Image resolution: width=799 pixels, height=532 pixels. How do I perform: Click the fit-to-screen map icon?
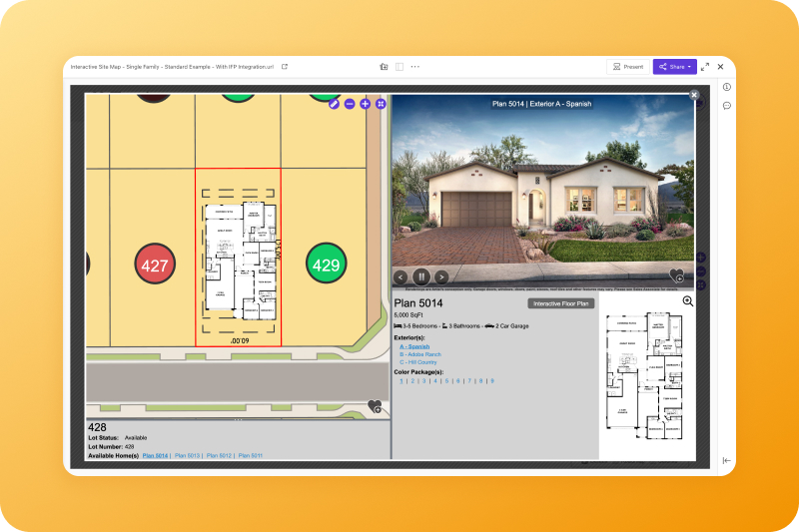point(381,104)
